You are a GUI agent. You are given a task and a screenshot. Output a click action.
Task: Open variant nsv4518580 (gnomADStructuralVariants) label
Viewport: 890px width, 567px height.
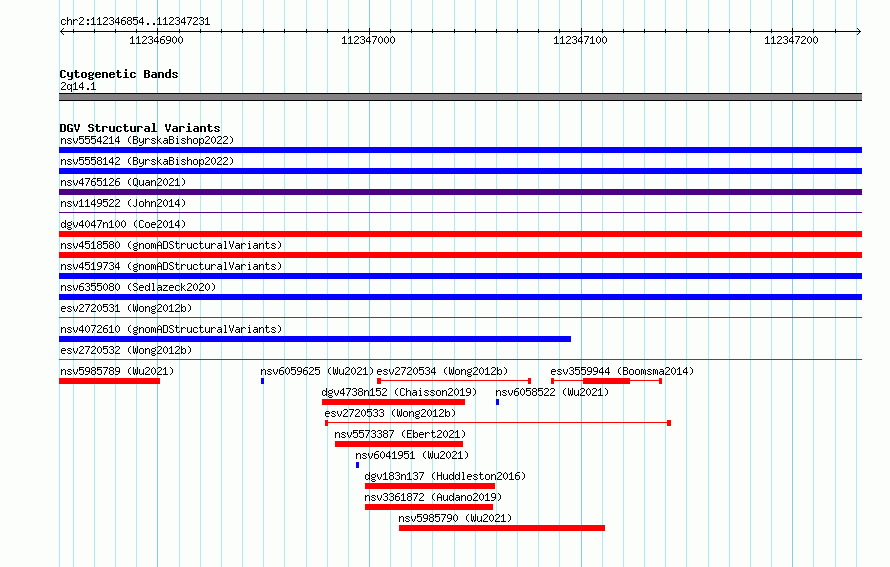coord(171,245)
